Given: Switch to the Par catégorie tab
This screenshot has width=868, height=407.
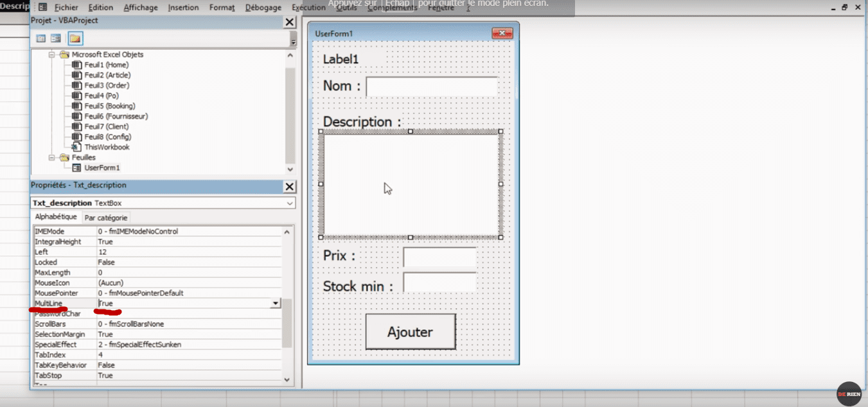Looking at the screenshot, I should [106, 218].
